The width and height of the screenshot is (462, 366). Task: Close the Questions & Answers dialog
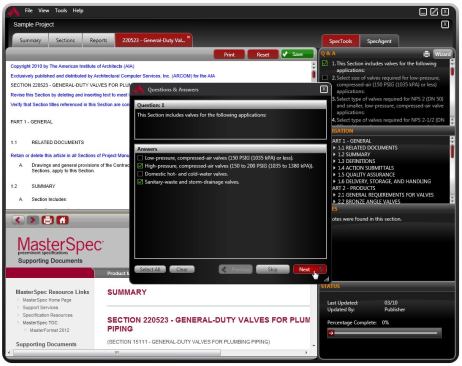[324, 89]
